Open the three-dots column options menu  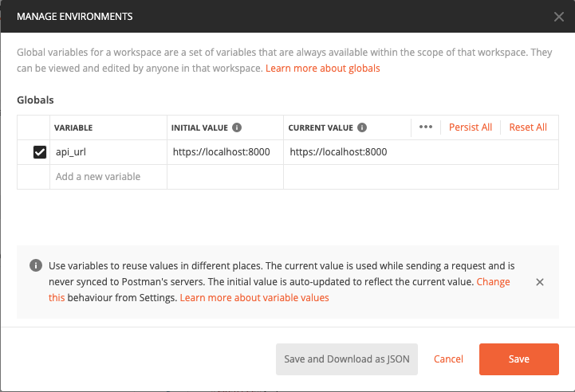pyautogui.click(x=425, y=127)
